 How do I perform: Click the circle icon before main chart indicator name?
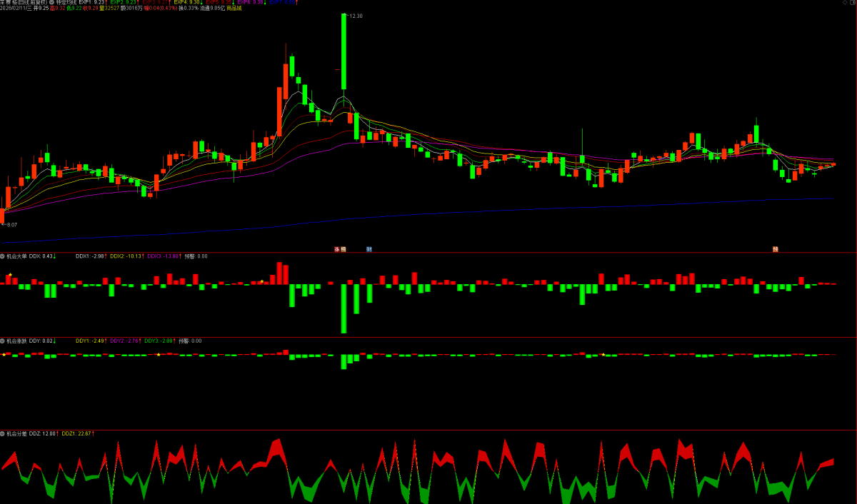[52, 3]
